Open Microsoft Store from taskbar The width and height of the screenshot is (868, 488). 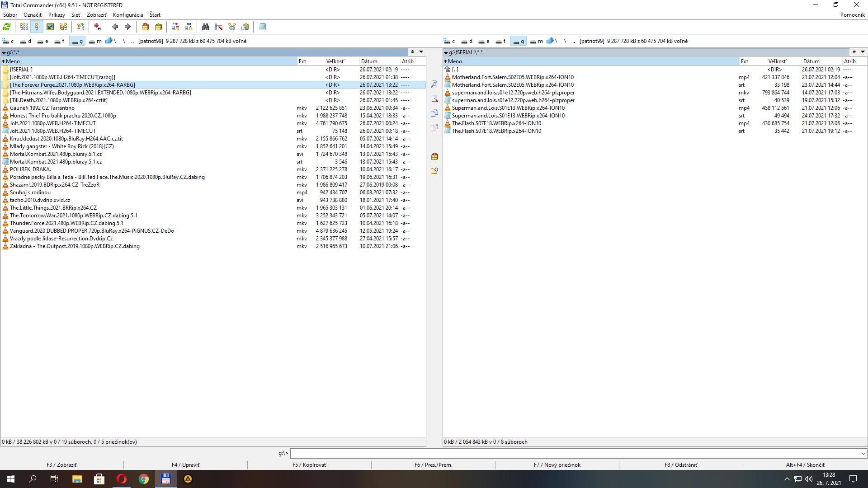[x=99, y=479]
